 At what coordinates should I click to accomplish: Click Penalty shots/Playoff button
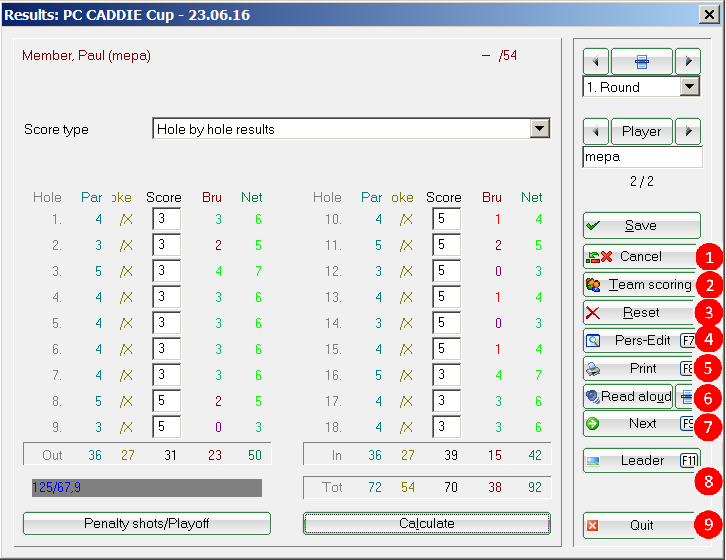(147, 523)
